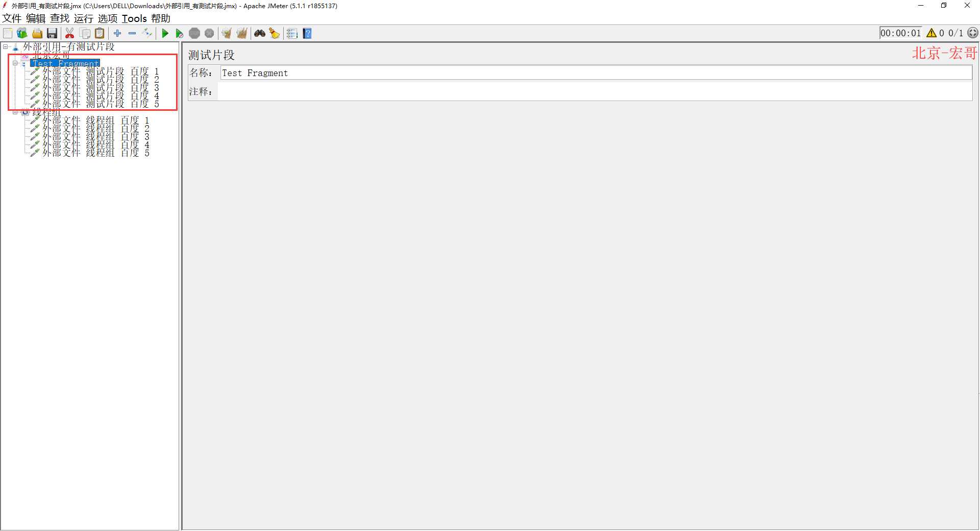Select the 外部引用-有测试片段 test plan node
Viewport: 980px width, 531px height.
tap(69, 47)
